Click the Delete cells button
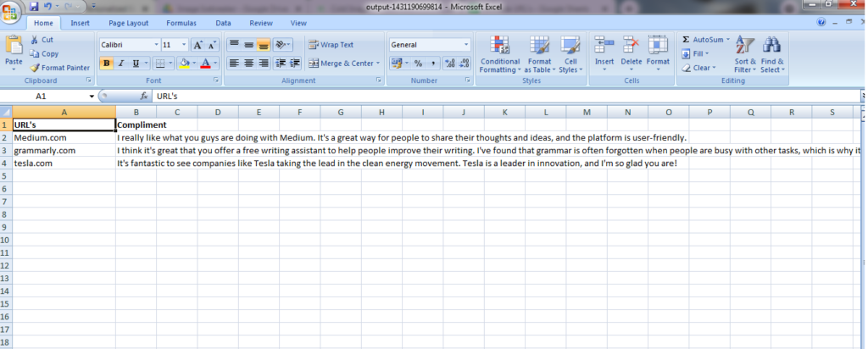This screenshot has height=349, width=868. (631, 54)
